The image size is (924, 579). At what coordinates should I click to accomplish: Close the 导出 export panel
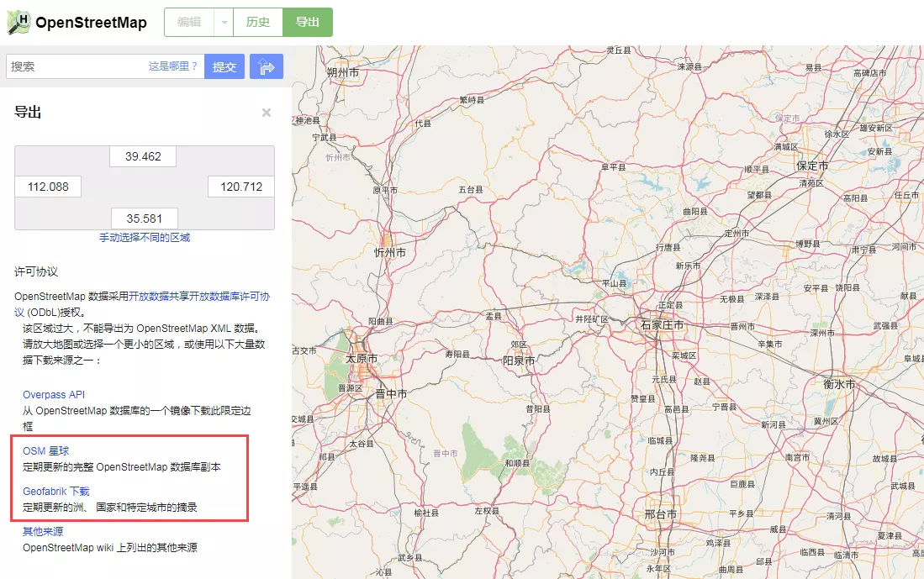(x=267, y=113)
